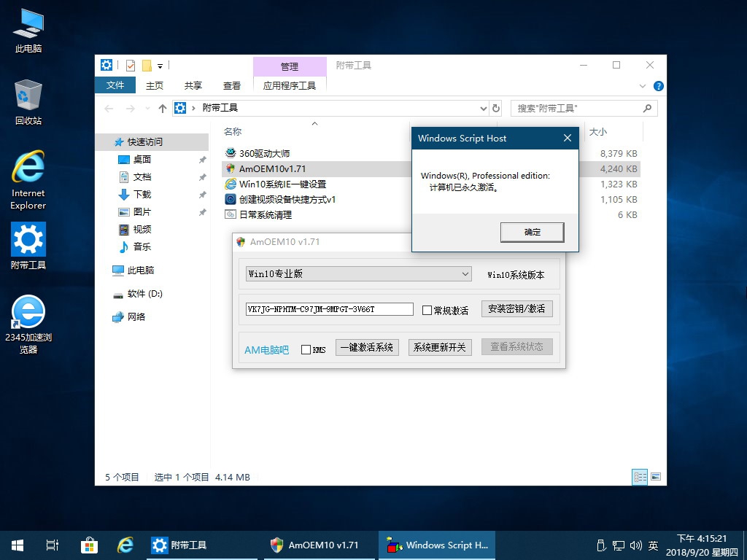Select 软件 (D:) drive in navigation pane
This screenshot has height=560, width=747.
144,294
